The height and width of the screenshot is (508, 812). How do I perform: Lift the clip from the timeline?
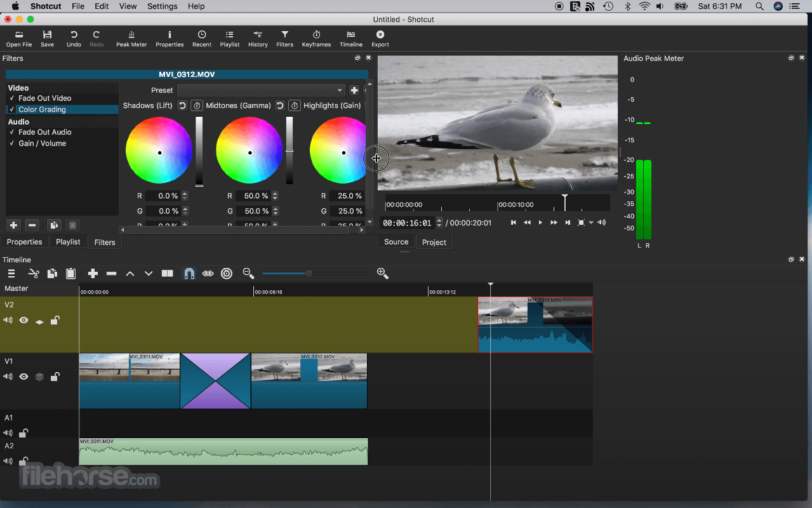130,274
